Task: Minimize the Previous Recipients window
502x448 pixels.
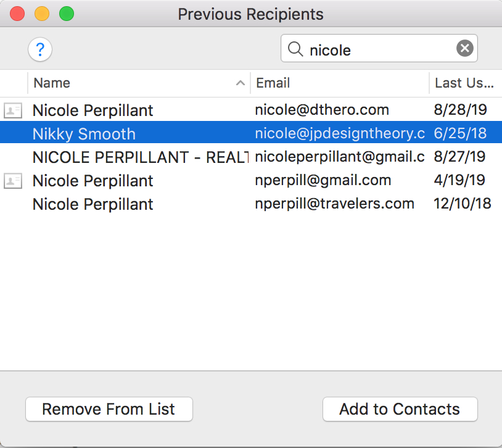Action: pos(42,14)
